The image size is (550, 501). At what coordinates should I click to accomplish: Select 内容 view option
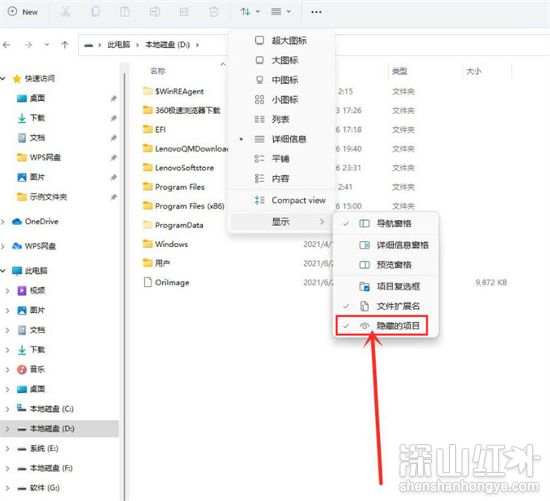click(282, 179)
